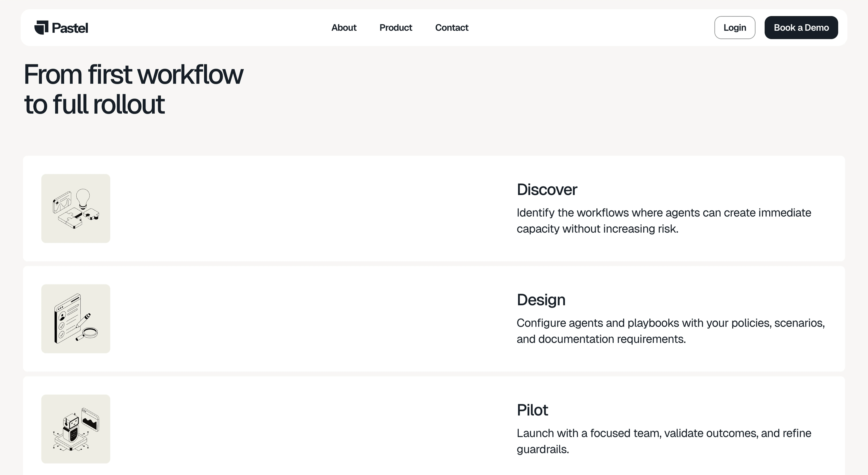Click the Book a Demo button

coord(801,28)
